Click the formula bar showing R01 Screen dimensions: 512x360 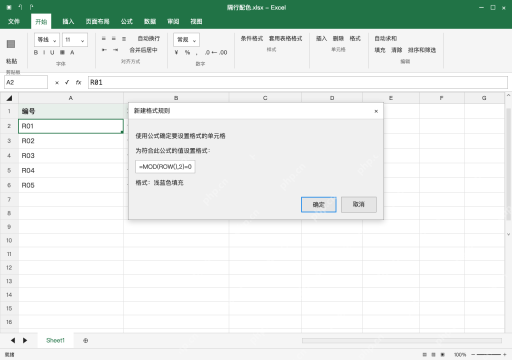298,82
